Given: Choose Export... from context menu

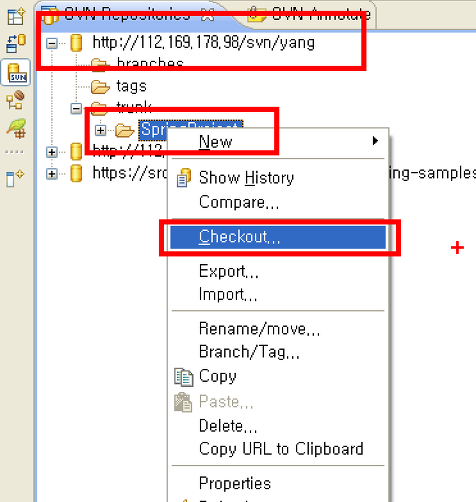Looking at the screenshot, I should (x=278, y=271).
